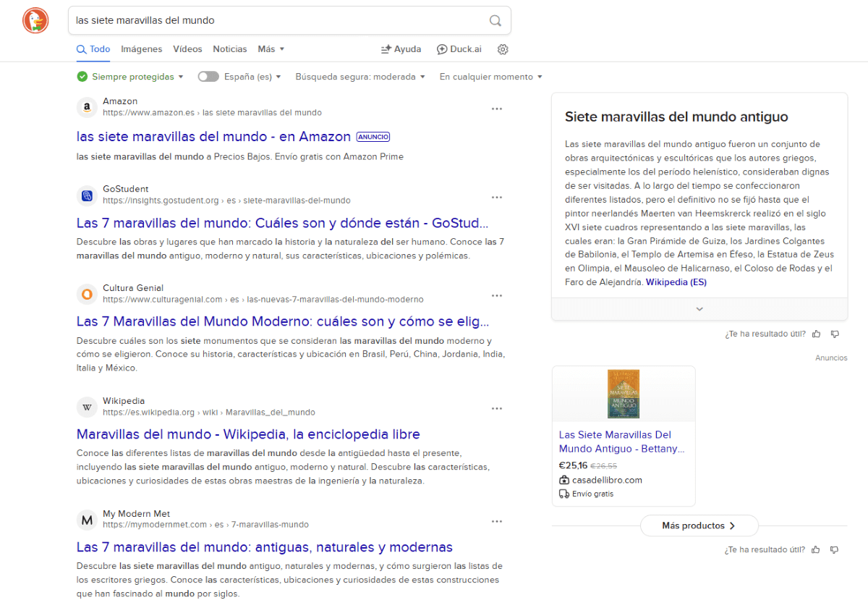Switch to Noticias tab
This screenshot has width=868, height=608.
230,49
